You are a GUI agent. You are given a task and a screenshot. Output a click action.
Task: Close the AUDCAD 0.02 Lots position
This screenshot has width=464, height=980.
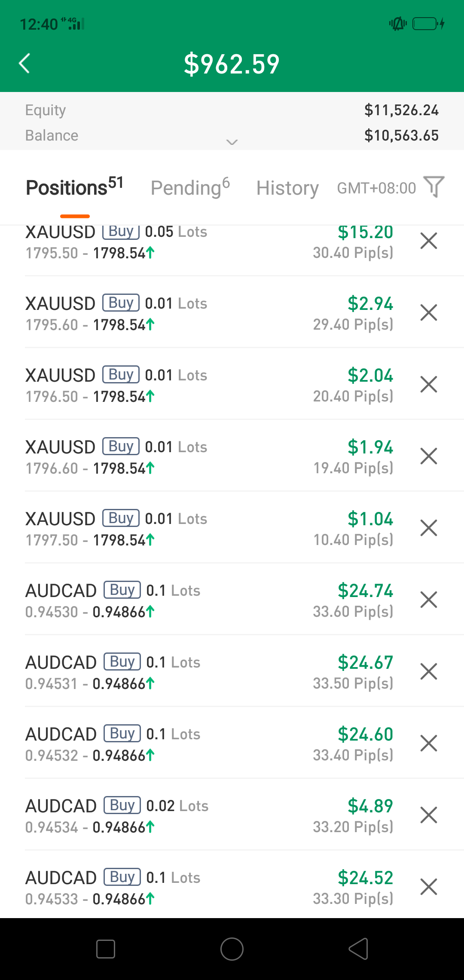[429, 815]
